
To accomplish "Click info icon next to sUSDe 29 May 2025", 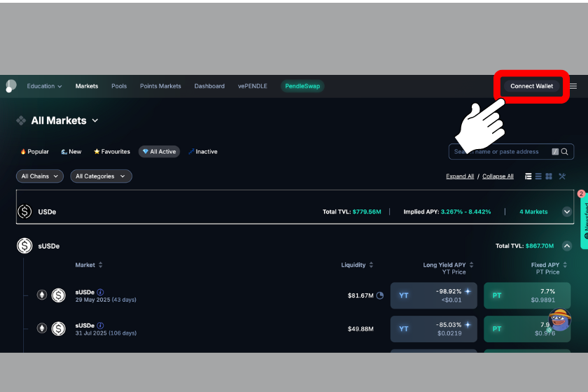I will [100, 292].
